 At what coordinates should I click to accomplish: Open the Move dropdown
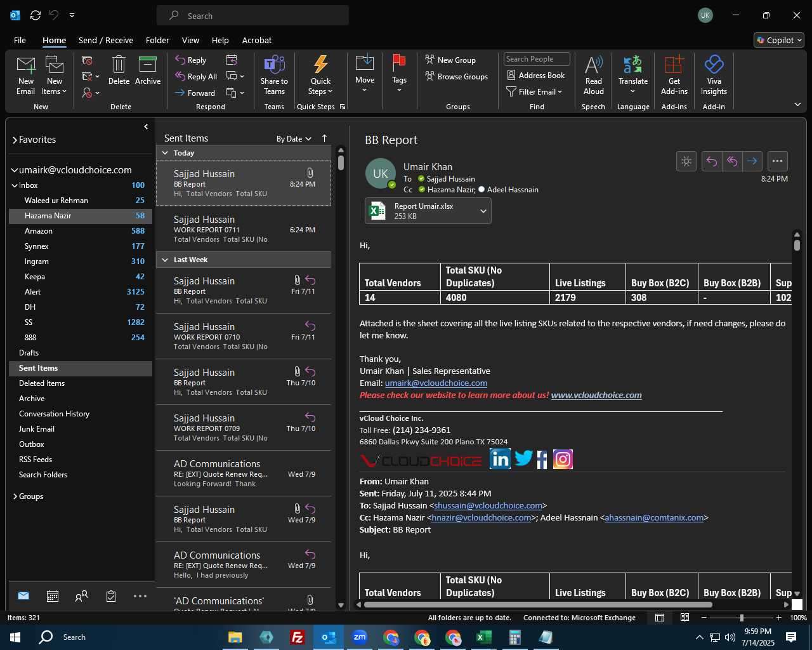[x=365, y=76]
